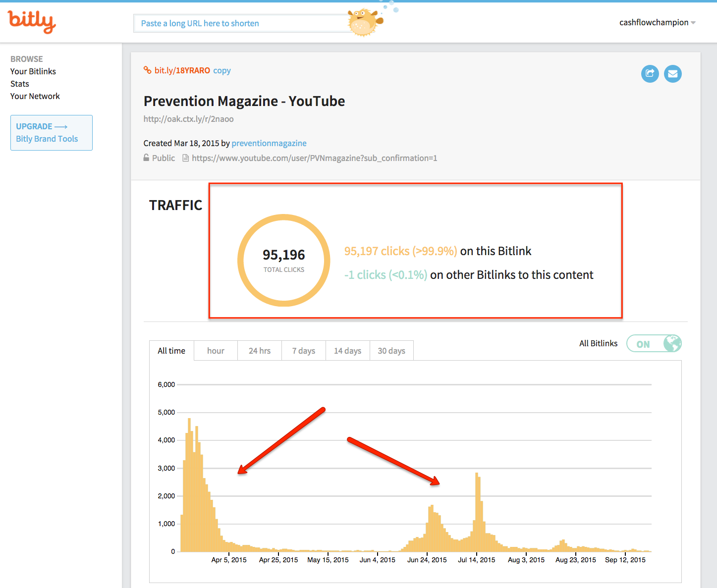Select the hour tab
This screenshot has width=717, height=588.
(216, 351)
